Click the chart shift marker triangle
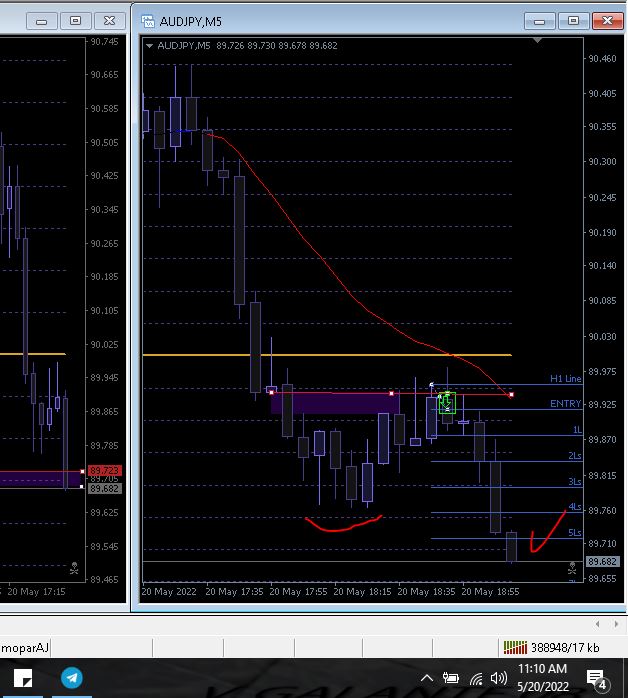 (x=537, y=41)
